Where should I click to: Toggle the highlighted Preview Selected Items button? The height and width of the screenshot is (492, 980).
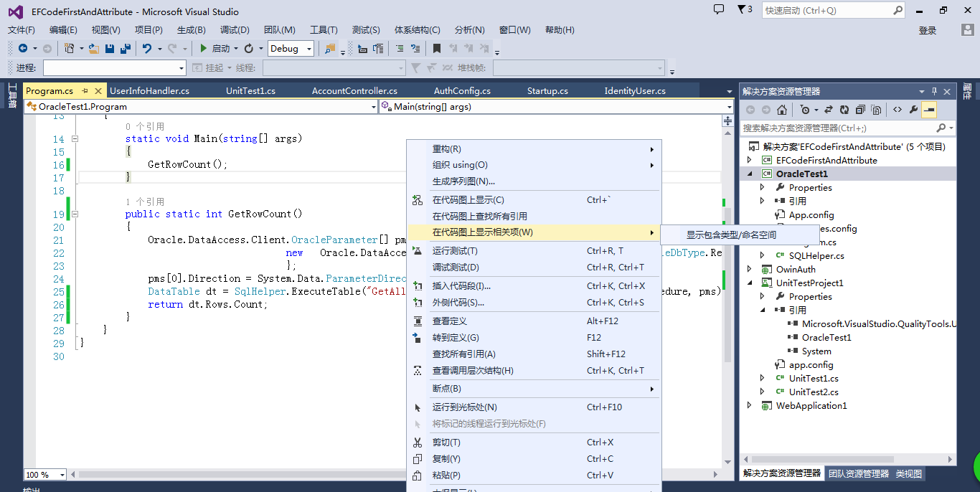tap(929, 110)
